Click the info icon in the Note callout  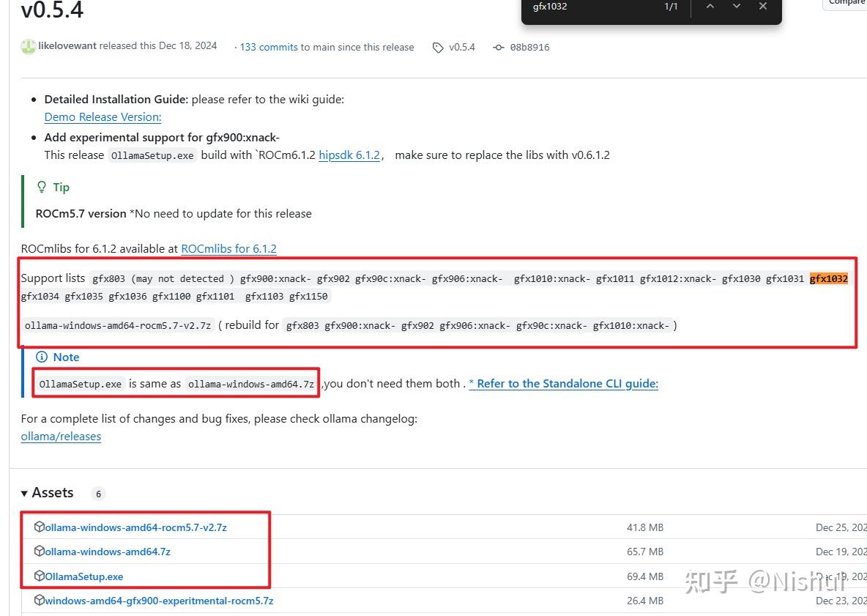42,357
